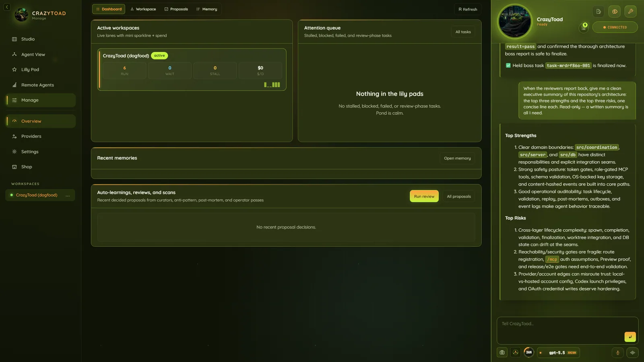Click the document export icon in chat header
Viewport: 644px width, 362px height.
599,11
